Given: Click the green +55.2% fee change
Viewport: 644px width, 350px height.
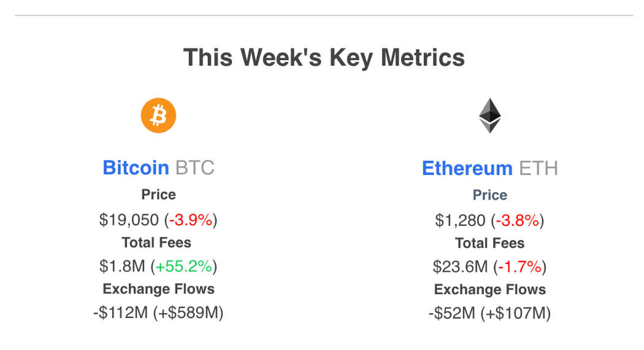Looking at the screenshot, I should click(184, 266).
